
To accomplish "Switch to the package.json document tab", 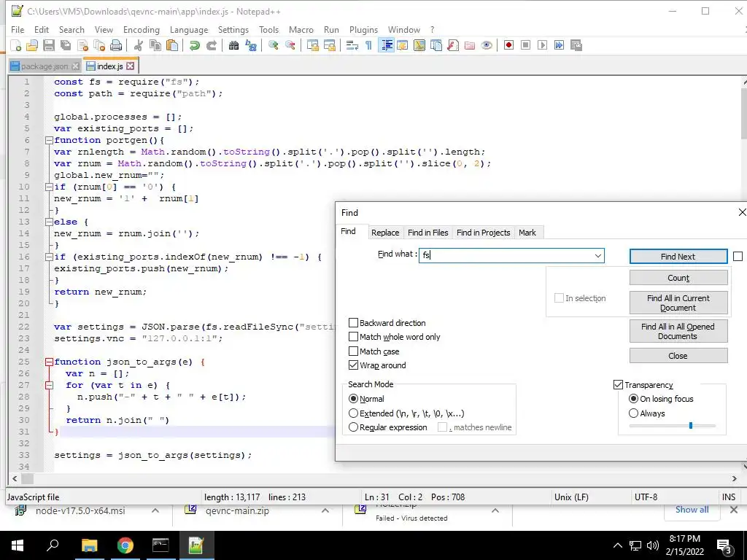I will pyautogui.click(x=44, y=66).
